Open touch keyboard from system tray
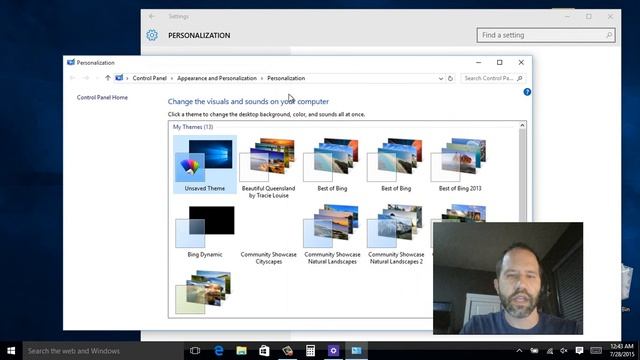Screen dimensions: 640x360 (596, 351)
